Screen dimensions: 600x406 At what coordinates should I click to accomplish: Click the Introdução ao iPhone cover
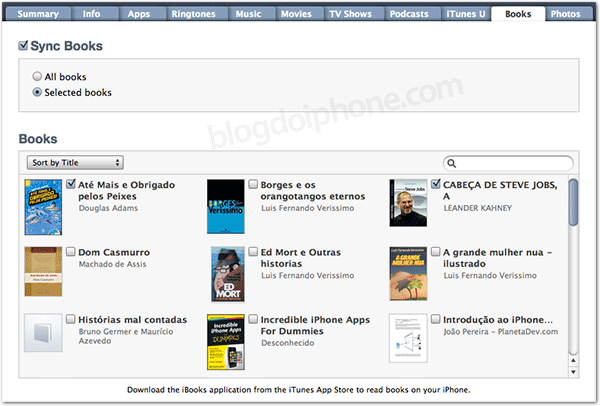[408, 338]
